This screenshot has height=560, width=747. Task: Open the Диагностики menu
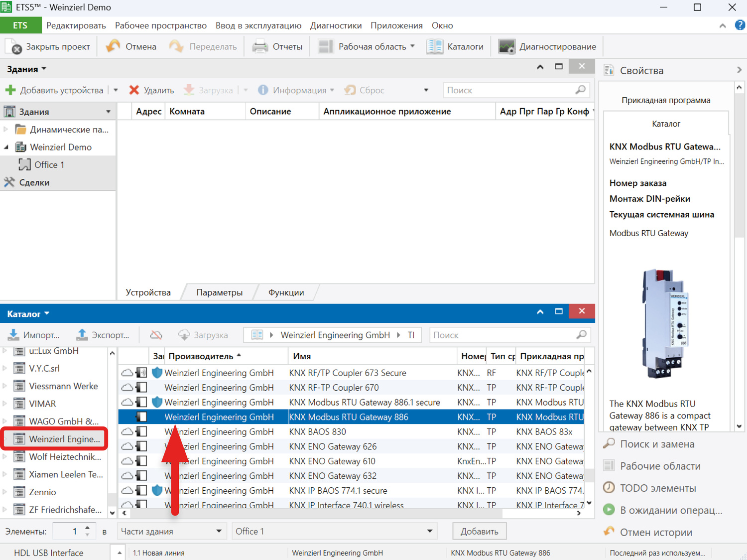point(336,25)
